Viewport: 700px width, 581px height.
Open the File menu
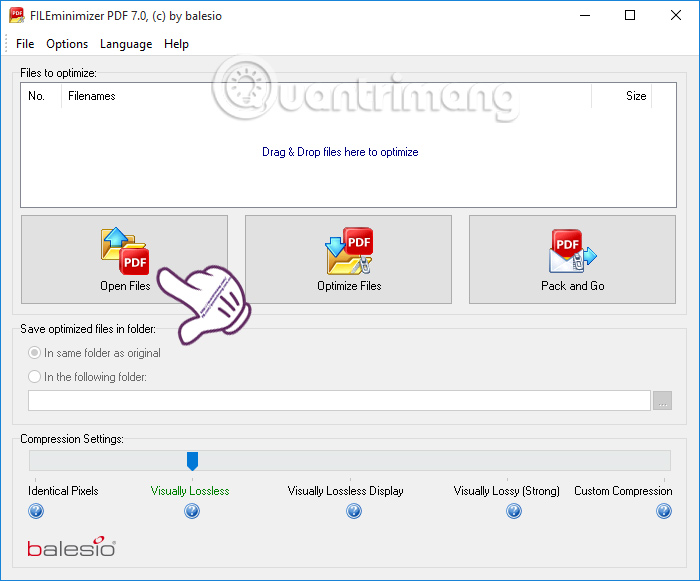(x=25, y=44)
